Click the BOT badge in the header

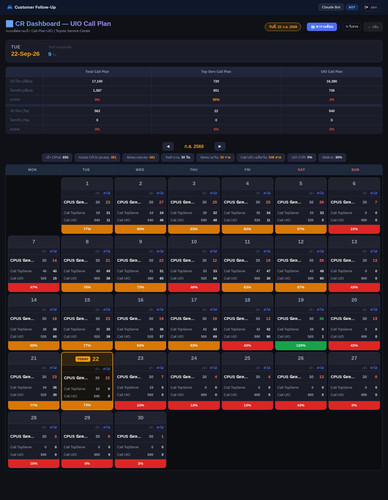click(x=352, y=7)
